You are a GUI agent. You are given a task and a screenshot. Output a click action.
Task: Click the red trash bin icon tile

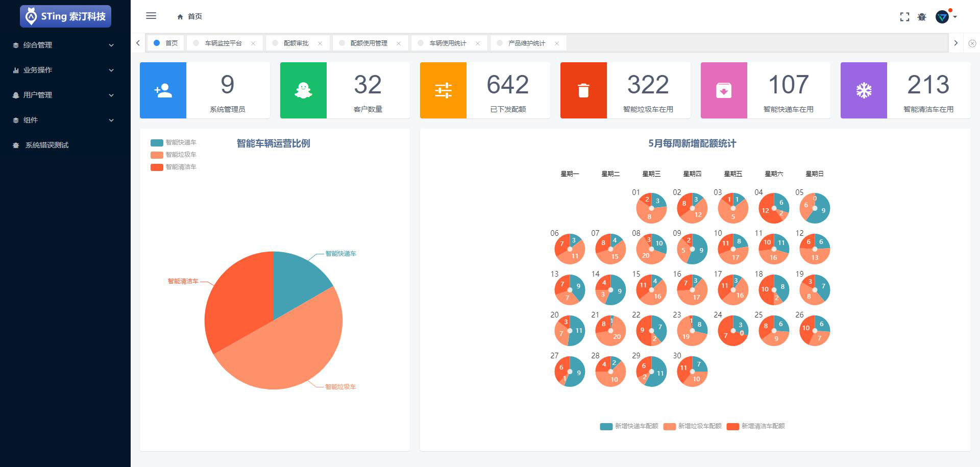click(583, 90)
